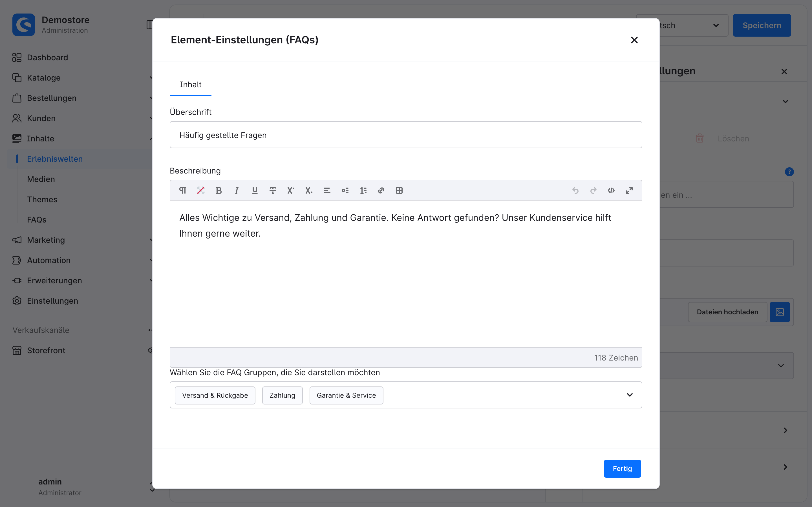Click the superscript formatting icon
This screenshot has width=812, height=507.
click(291, 190)
